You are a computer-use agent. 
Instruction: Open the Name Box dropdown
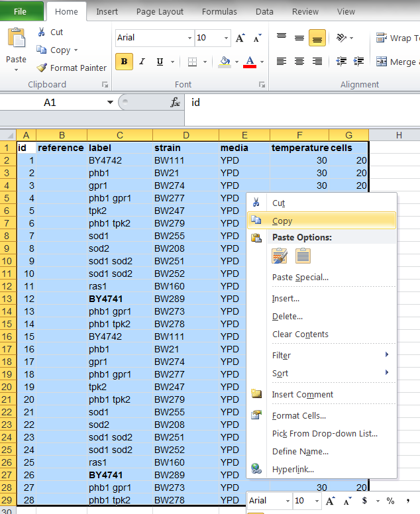(110, 103)
